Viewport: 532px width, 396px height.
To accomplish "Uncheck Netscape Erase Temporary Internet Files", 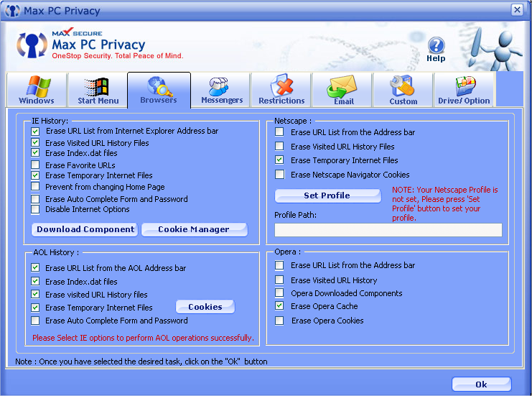I will click(279, 160).
